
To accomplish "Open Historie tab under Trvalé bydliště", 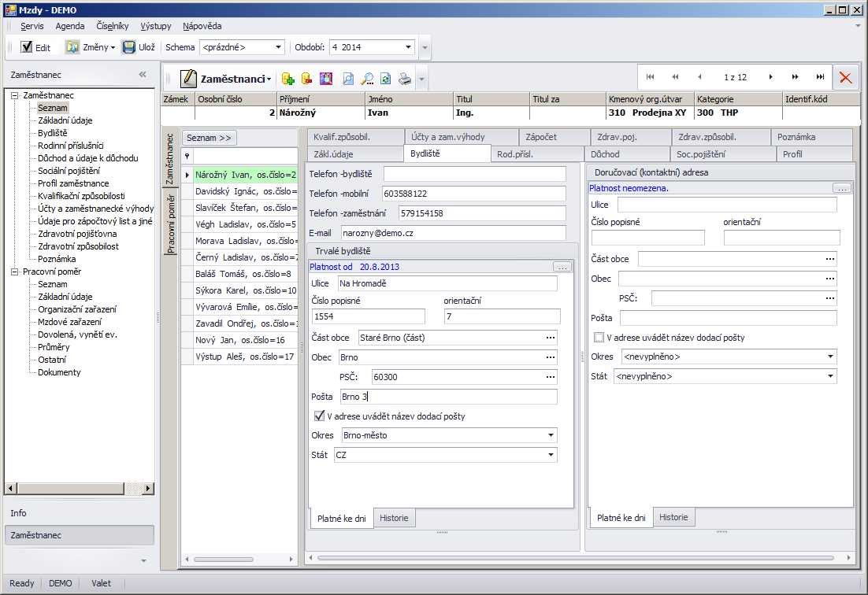I will (394, 518).
